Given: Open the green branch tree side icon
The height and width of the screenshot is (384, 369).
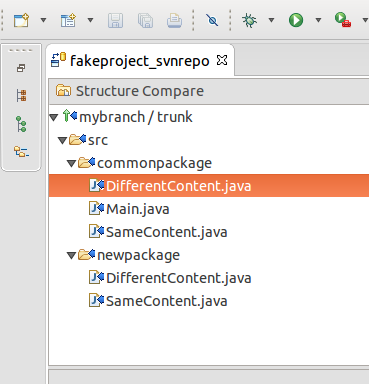Looking at the screenshot, I should click(x=21, y=124).
